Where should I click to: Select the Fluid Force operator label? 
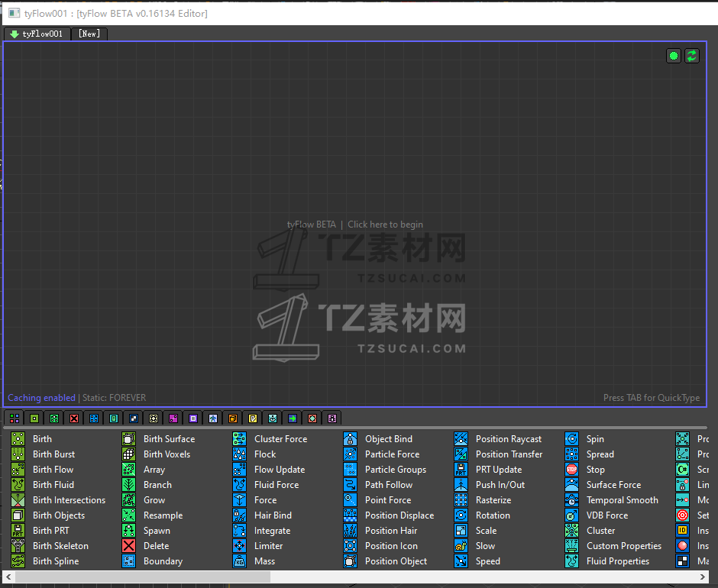tap(277, 484)
